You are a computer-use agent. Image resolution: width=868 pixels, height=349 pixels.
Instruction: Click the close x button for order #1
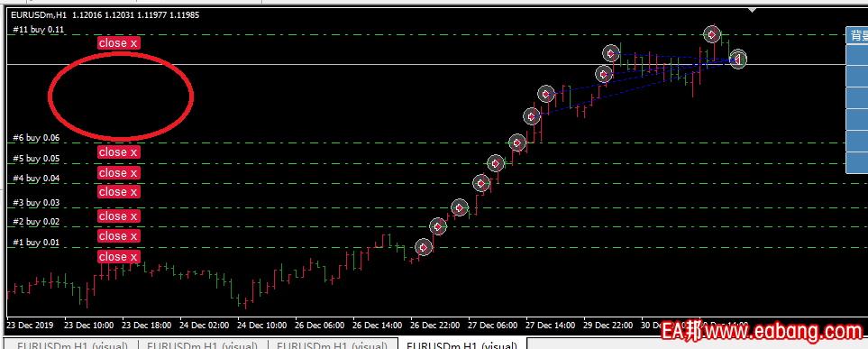tap(118, 256)
